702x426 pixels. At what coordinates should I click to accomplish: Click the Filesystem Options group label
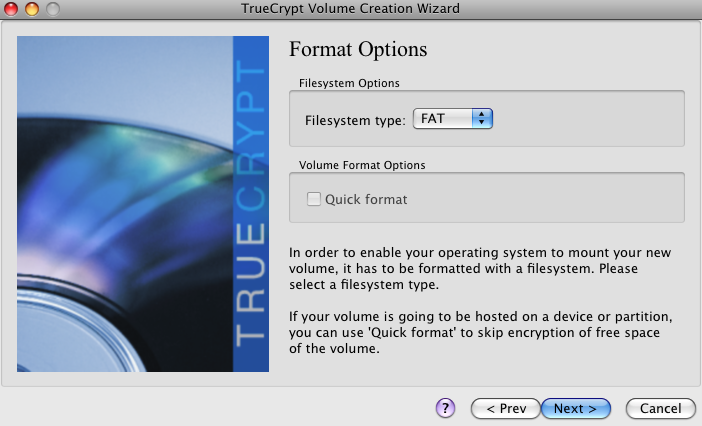tap(349, 83)
